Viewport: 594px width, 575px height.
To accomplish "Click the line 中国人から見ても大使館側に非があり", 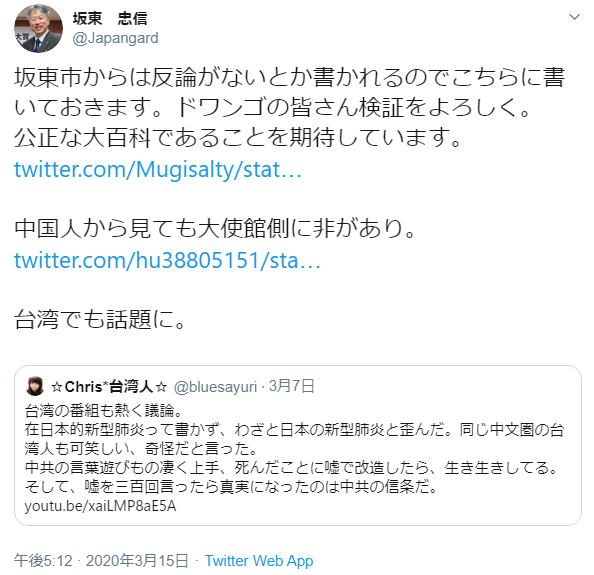I will pyautogui.click(x=215, y=228).
